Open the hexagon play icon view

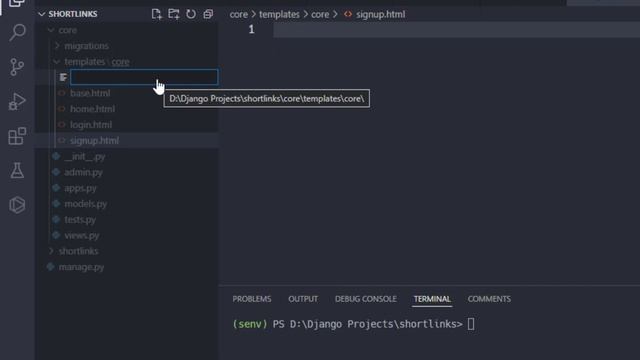pyautogui.click(x=17, y=205)
